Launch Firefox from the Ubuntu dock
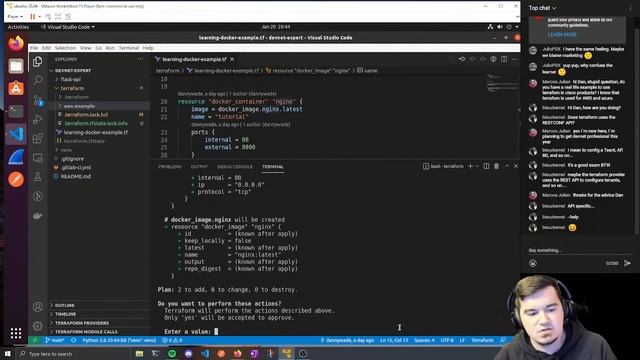 pos(16,43)
